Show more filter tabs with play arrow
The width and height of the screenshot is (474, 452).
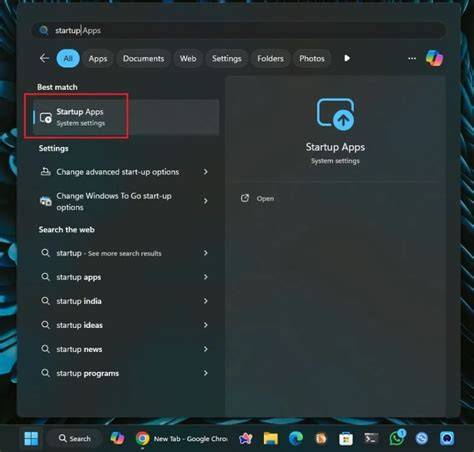point(347,58)
